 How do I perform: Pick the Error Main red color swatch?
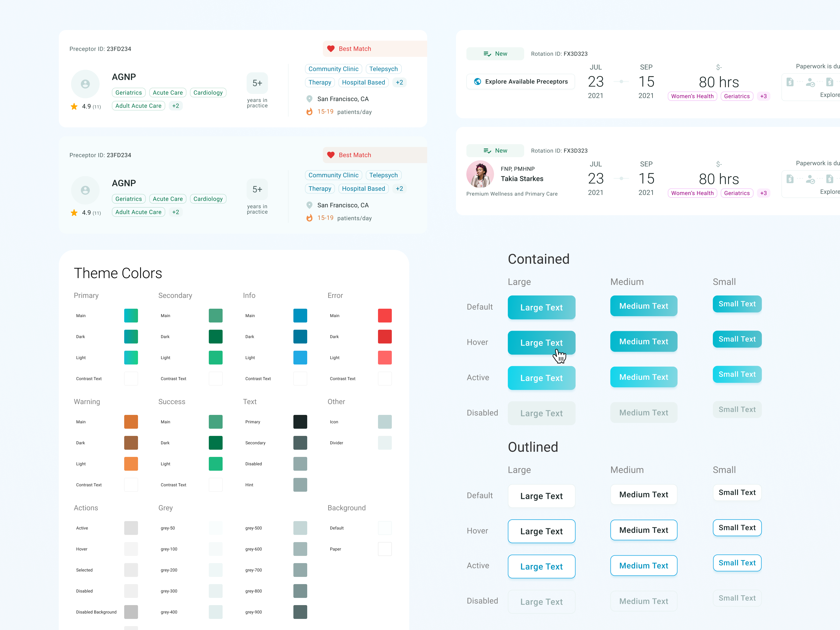(x=385, y=316)
